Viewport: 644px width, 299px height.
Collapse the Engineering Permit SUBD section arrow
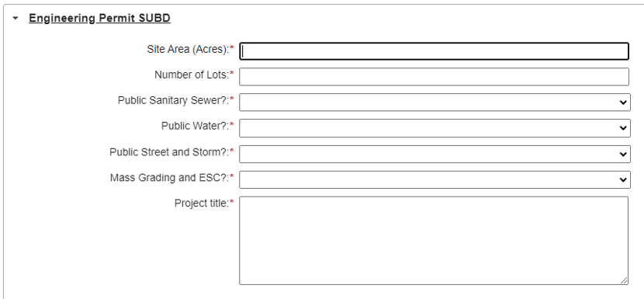coord(16,19)
